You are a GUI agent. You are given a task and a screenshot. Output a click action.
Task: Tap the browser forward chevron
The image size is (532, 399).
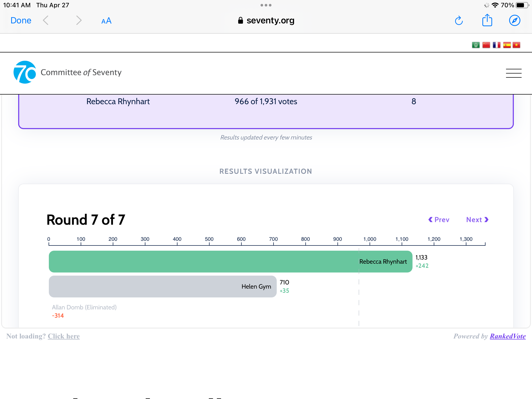pyautogui.click(x=79, y=20)
